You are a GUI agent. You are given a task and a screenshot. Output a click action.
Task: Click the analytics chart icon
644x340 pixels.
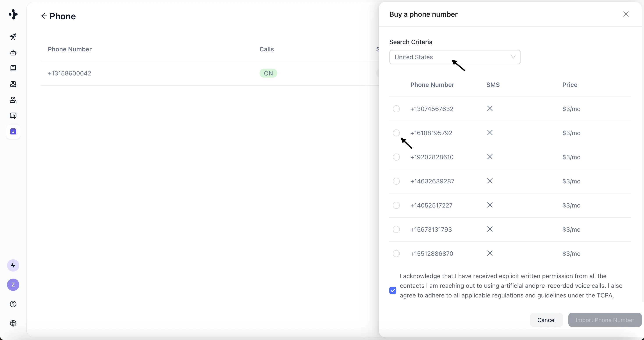(x=13, y=116)
